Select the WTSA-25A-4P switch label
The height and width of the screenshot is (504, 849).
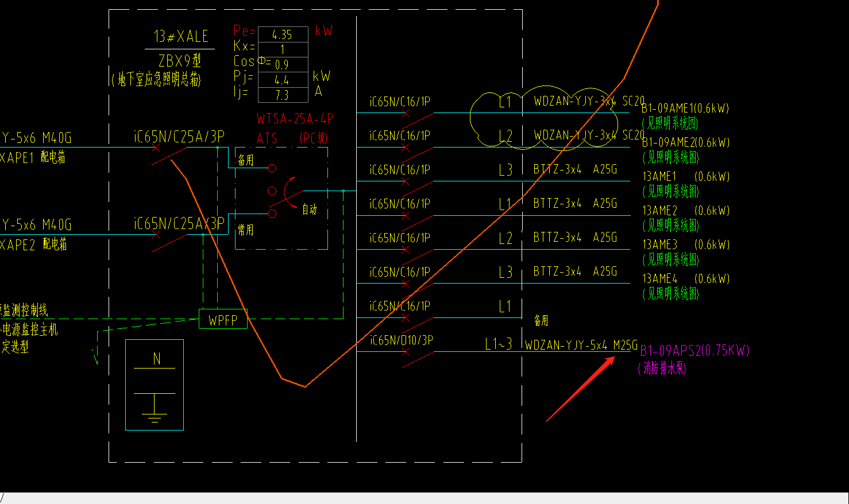coord(295,119)
